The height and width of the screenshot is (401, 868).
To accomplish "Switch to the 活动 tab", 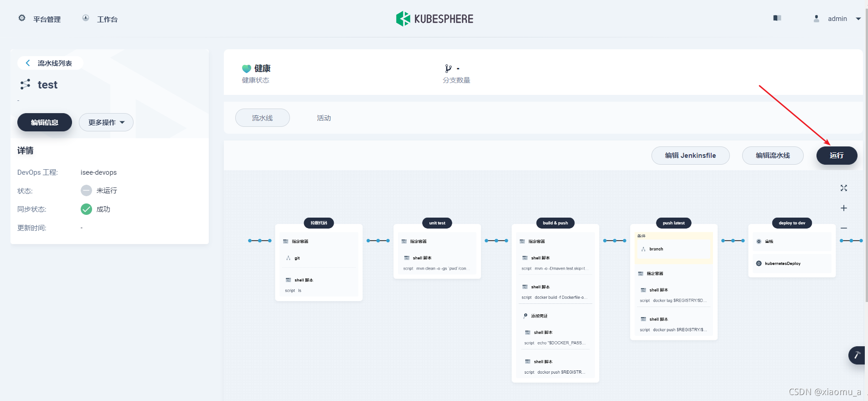I will click(324, 118).
